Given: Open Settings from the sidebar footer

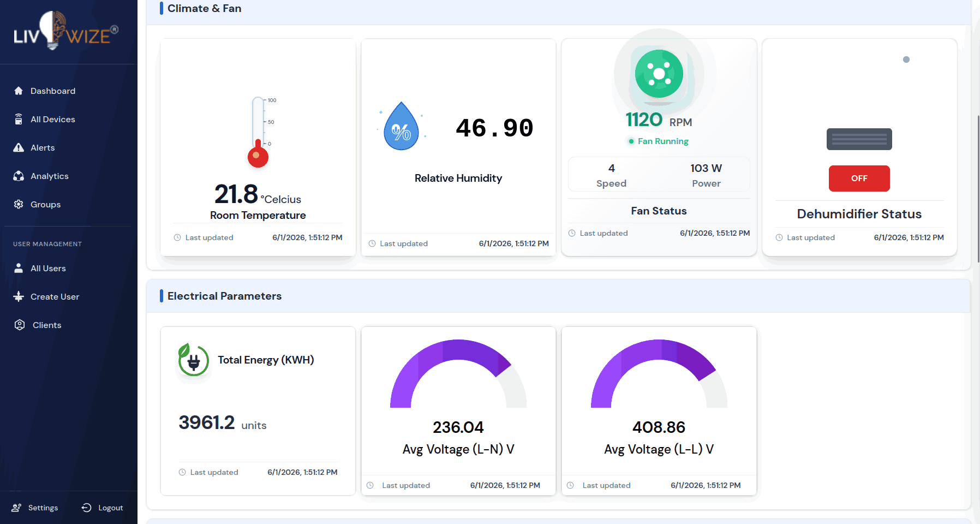Looking at the screenshot, I should tap(35, 508).
